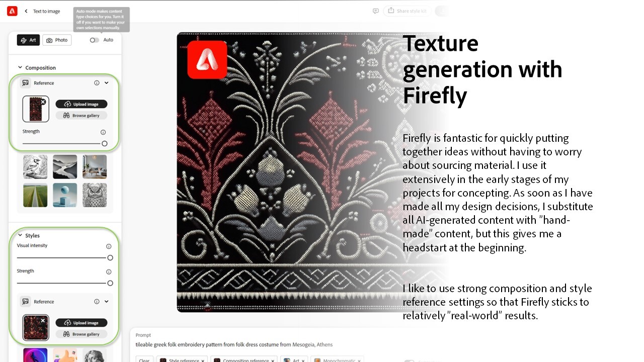
Task: Open info for Composition Reference
Action: point(97,83)
